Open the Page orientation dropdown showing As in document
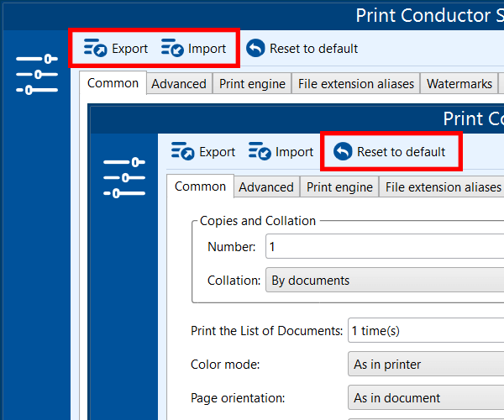504x420 pixels. 426,398
